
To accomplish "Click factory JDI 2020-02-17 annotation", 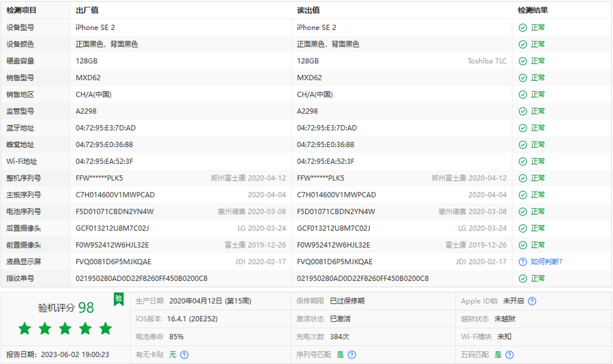I will [x=260, y=262].
